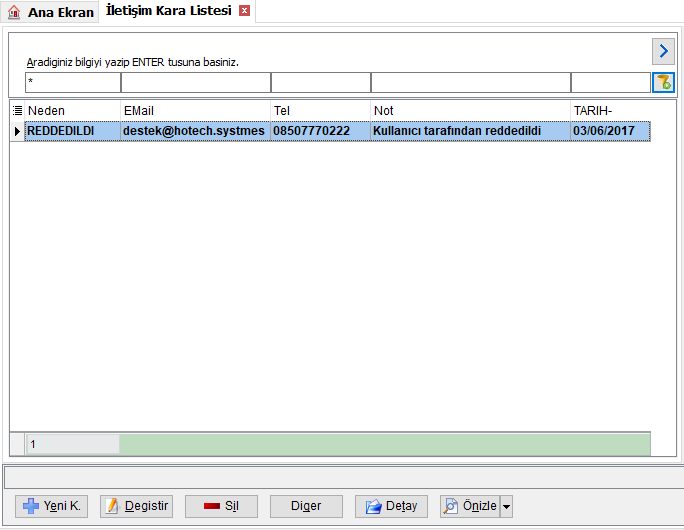Edit record using Degistir pencil button
This screenshot has width=684, height=530.
137,506
